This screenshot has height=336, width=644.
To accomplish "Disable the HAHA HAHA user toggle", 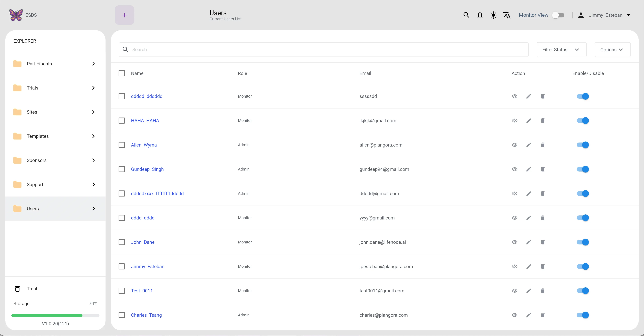I will (x=583, y=121).
